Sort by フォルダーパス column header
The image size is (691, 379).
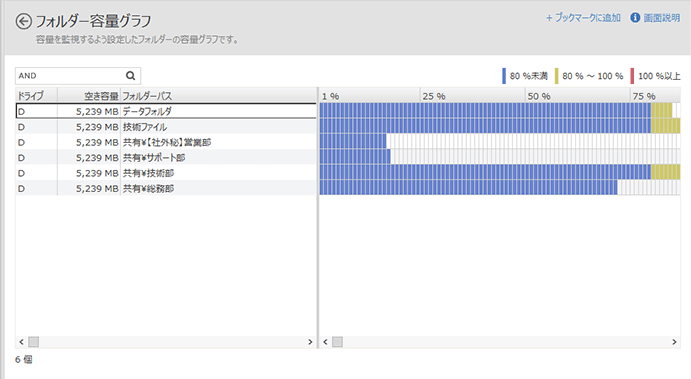(219, 96)
